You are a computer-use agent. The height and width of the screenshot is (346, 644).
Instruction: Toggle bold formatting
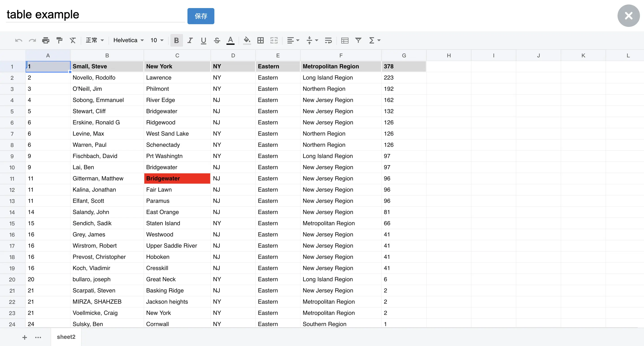pyautogui.click(x=176, y=41)
